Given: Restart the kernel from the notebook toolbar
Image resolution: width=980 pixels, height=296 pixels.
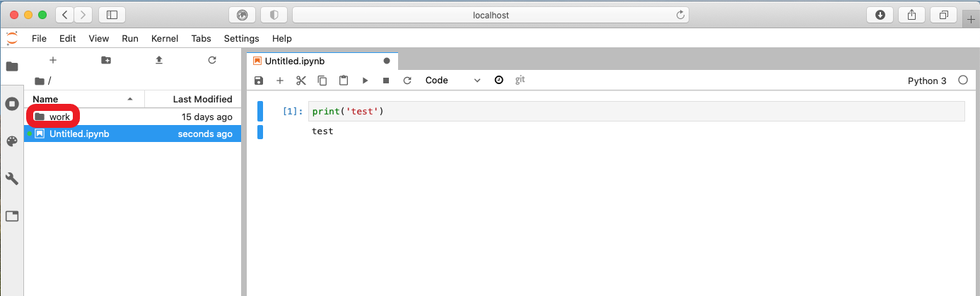Looking at the screenshot, I should click(x=407, y=81).
